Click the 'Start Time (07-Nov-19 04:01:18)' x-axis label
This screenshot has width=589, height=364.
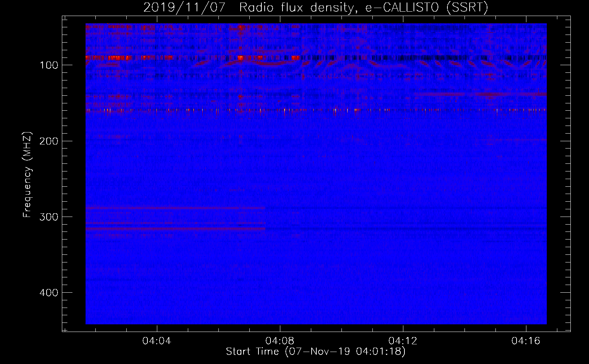click(x=316, y=352)
